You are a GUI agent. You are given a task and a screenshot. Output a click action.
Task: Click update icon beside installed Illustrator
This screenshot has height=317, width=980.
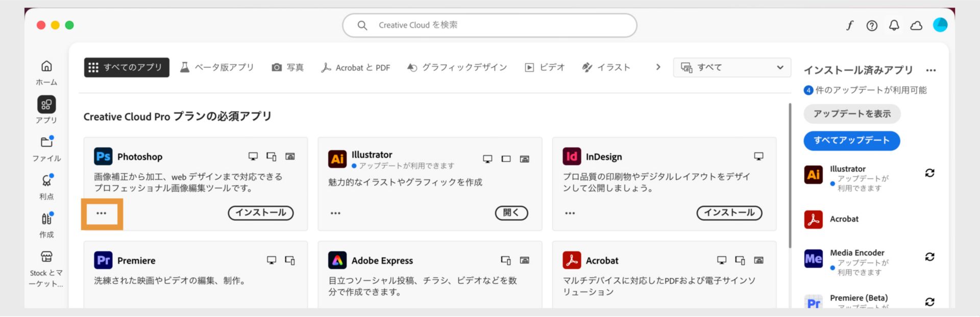[930, 173]
